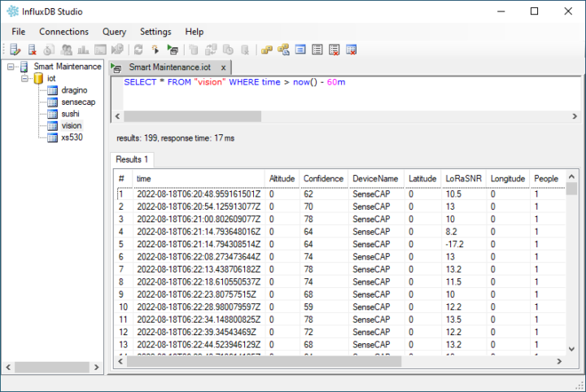586x392 pixels.
Task: Click the time column header
Action: pyautogui.click(x=198, y=179)
